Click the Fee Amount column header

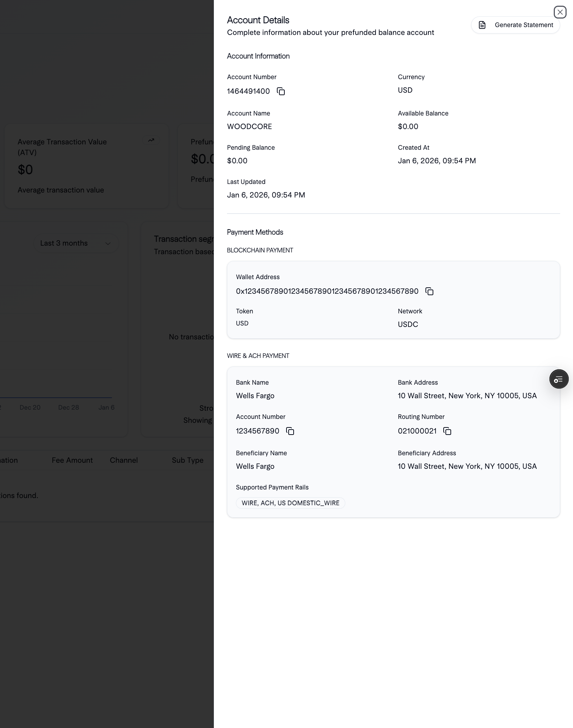click(x=72, y=460)
